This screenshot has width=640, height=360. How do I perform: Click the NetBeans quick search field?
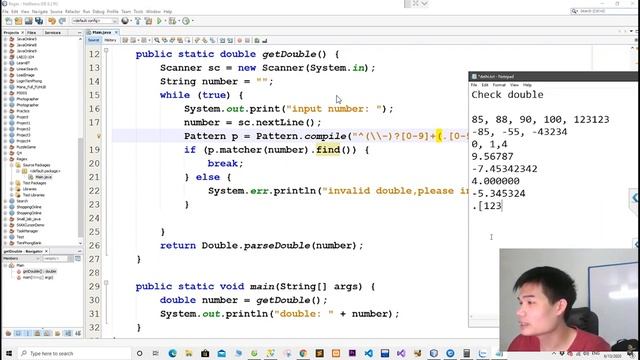coord(603,11)
